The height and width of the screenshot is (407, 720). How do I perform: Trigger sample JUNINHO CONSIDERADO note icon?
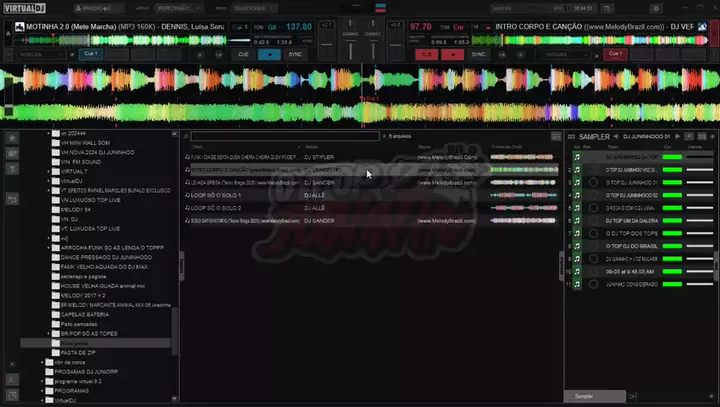pos(577,284)
